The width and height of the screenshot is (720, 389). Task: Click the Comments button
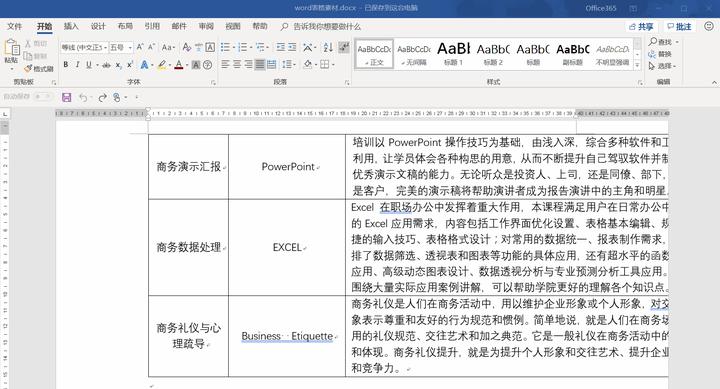(x=679, y=27)
